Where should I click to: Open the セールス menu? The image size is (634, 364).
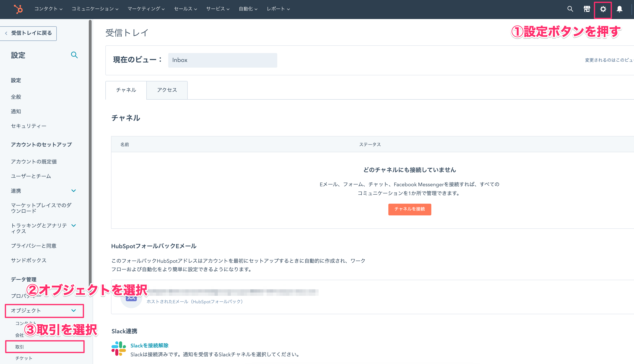pos(185,9)
